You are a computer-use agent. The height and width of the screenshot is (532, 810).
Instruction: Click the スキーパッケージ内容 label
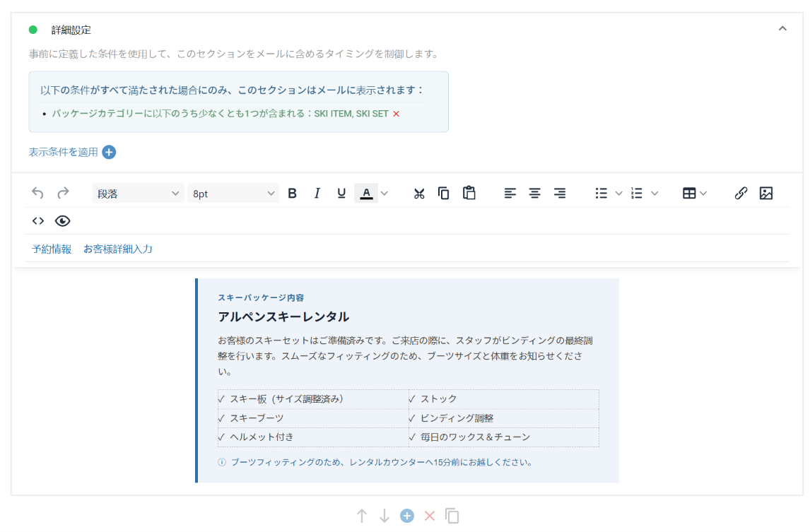[261, 297]
